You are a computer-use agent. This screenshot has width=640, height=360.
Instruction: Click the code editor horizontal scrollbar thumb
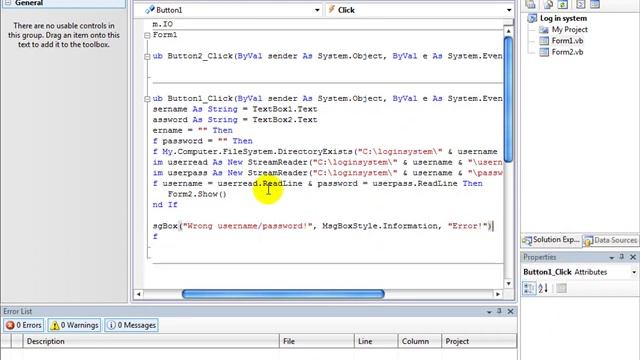[x=283, y=294]
